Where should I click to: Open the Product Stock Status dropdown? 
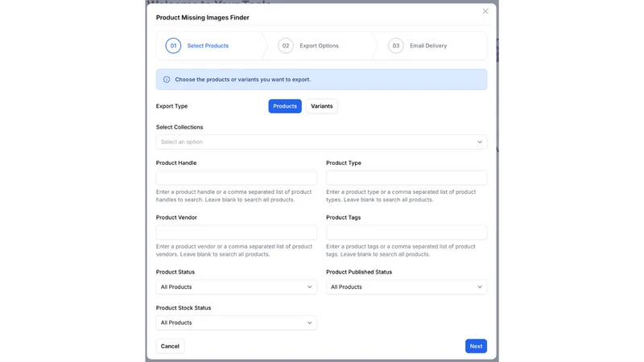click(x=237, y=323)
